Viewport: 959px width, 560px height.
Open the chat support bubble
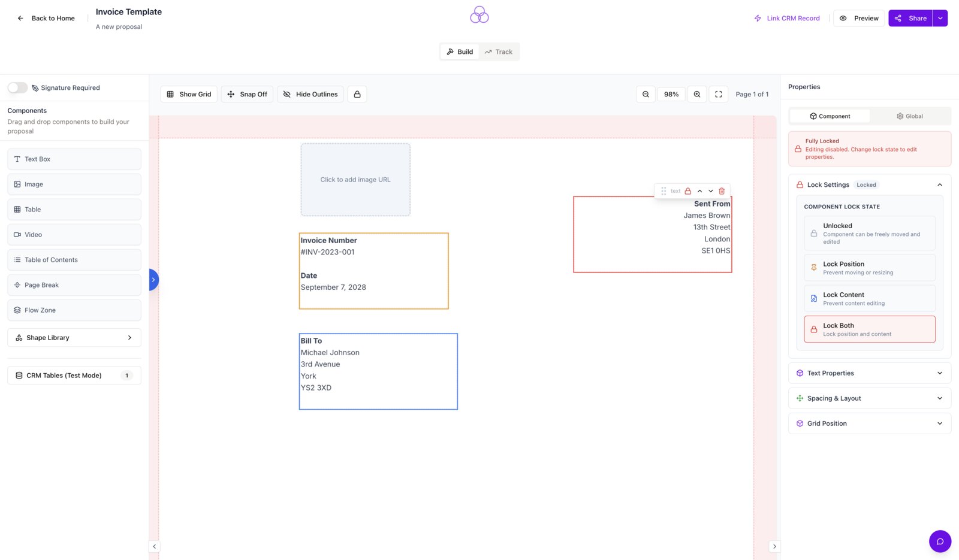click(x=940, y=541)
